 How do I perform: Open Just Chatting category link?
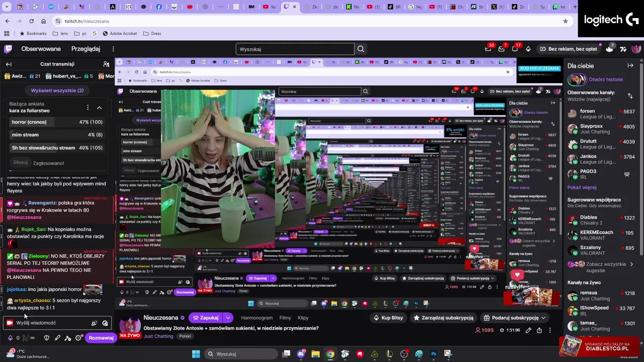pos(158,336)
